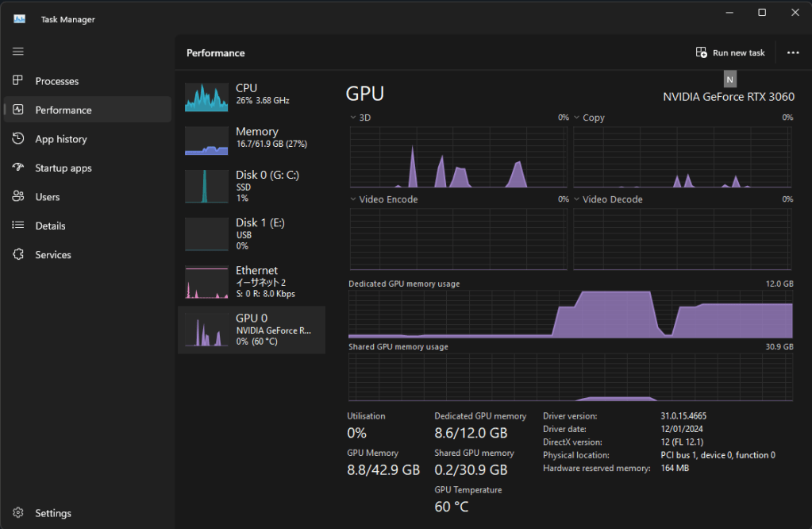
Task: Open Settings gear icon
Action: 18,513
